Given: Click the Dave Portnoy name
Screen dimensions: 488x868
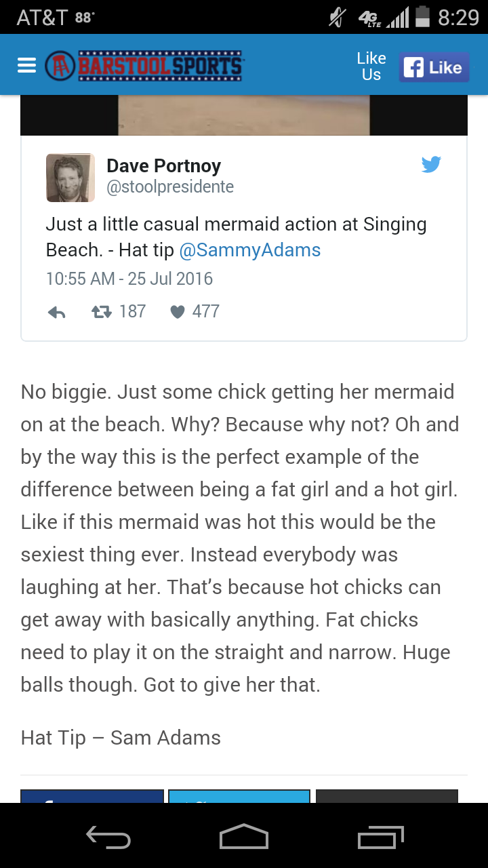Looking at the screenshot, I should pyautogui.click(x=164, y=165).
